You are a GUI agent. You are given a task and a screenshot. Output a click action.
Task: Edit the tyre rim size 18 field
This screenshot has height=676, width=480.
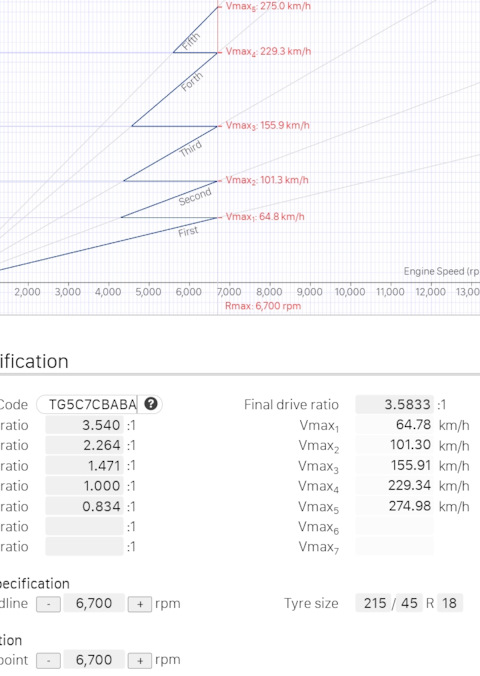[x=450, y=603]
